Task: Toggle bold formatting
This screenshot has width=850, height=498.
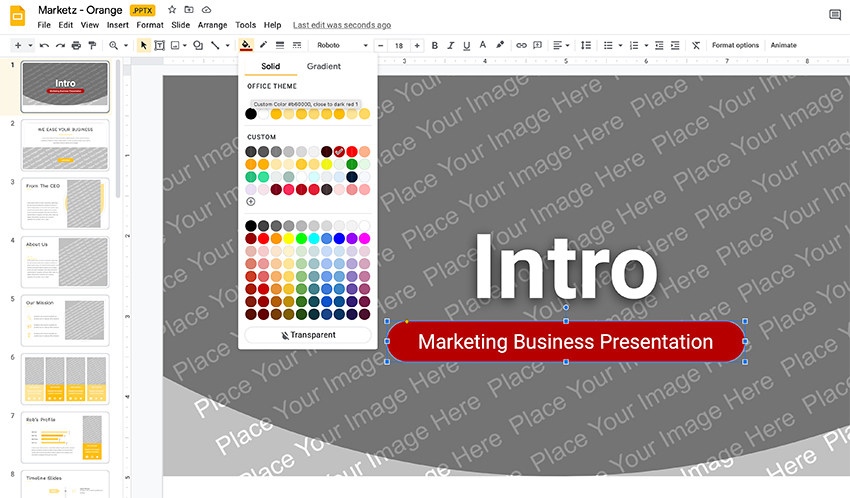Action: pos(434,46)
